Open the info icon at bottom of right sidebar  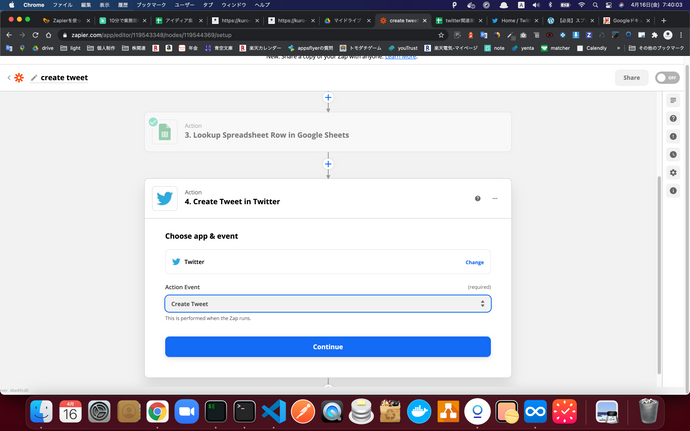673,191
